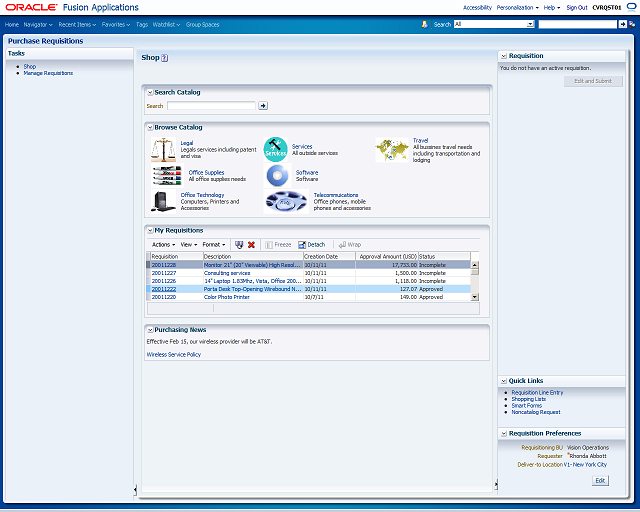Open the Office Technology computer icon
Viewport: 640px width, 512px height.
click(163, 202)
